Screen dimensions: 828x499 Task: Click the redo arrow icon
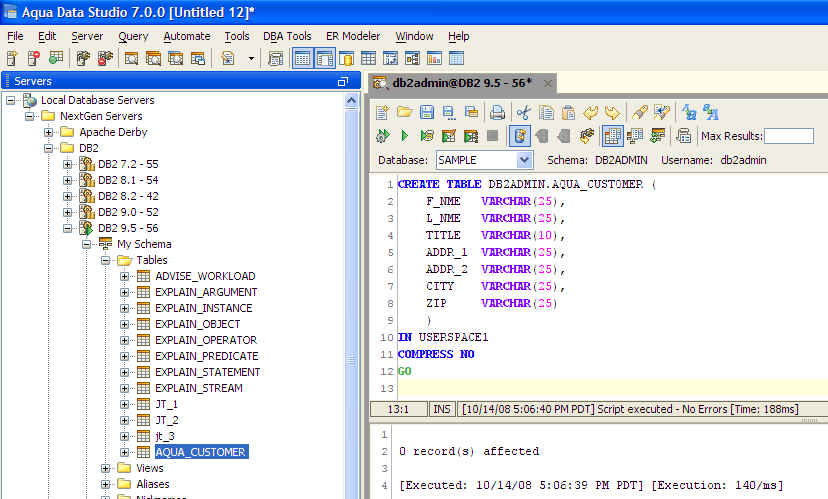(x=613, y=112)
